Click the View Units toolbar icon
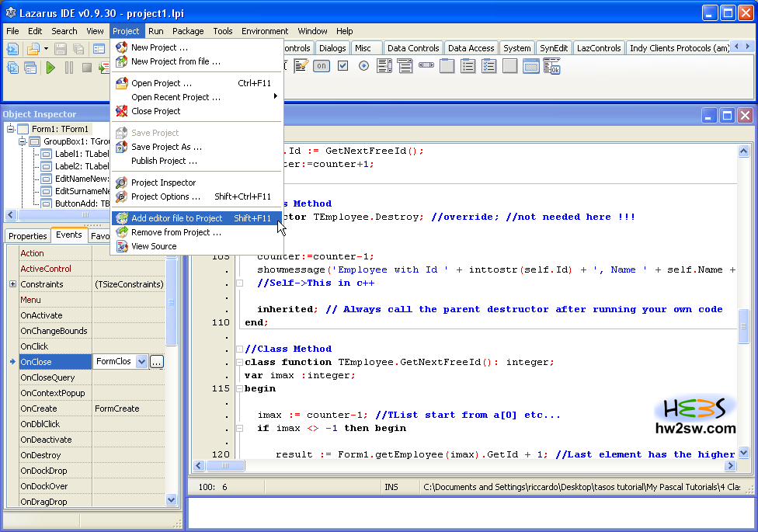The height and width of the screenshot is (532, 758). [x=12, y=68]
